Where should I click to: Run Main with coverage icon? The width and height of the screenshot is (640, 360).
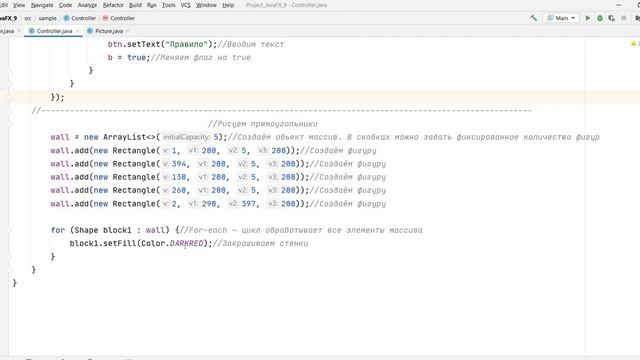pyautogui.click(x=611, y=18)
